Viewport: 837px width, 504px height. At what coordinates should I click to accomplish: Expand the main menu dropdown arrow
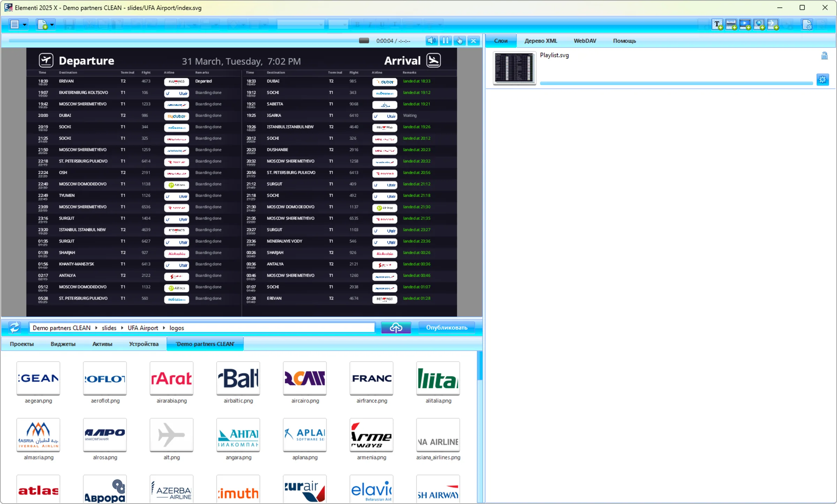[x=24, y=25]
